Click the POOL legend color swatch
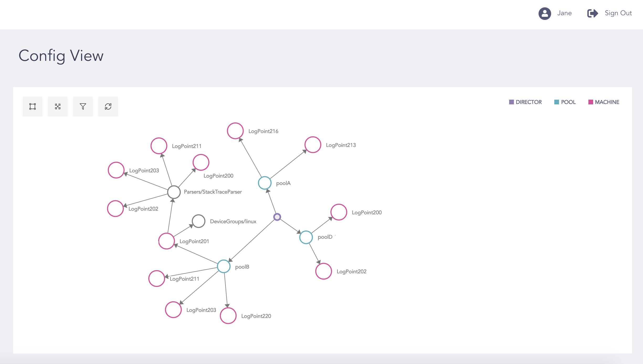The height and width of the screenshot is (364, 643). (x=556, y=102)
